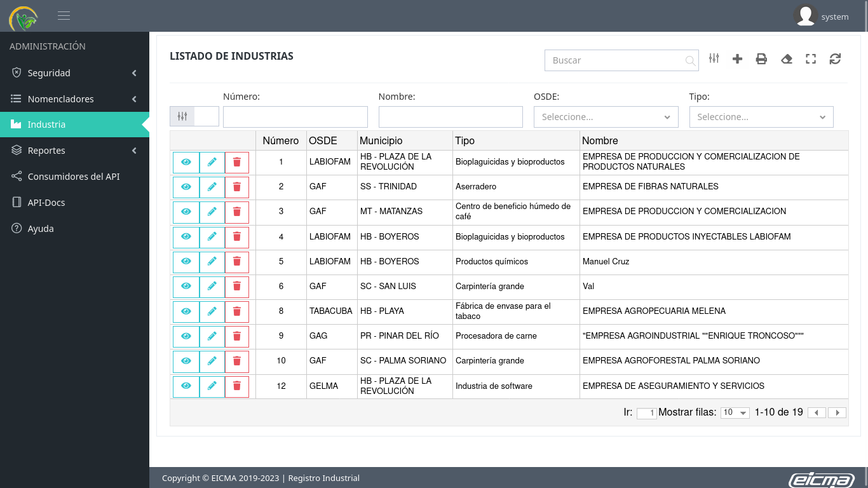868x488 pixels.
Task: Open the hamburger menu in top bar
Action: point(64,16)
